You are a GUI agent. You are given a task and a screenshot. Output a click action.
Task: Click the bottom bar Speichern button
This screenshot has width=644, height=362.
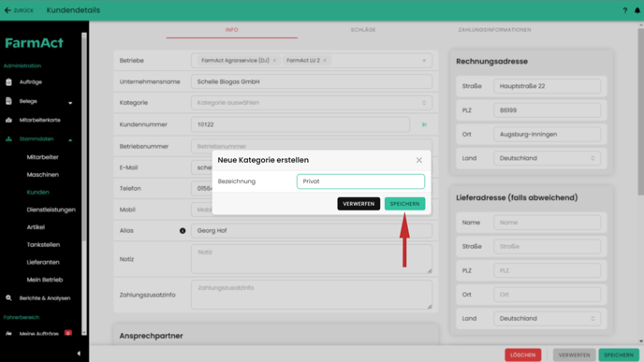click(619, 355)
